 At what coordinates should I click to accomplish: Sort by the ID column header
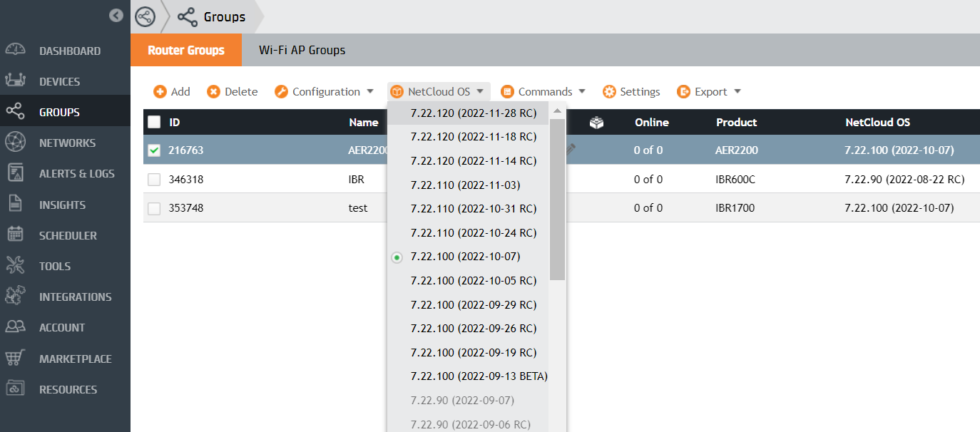(x=175, y=123)
